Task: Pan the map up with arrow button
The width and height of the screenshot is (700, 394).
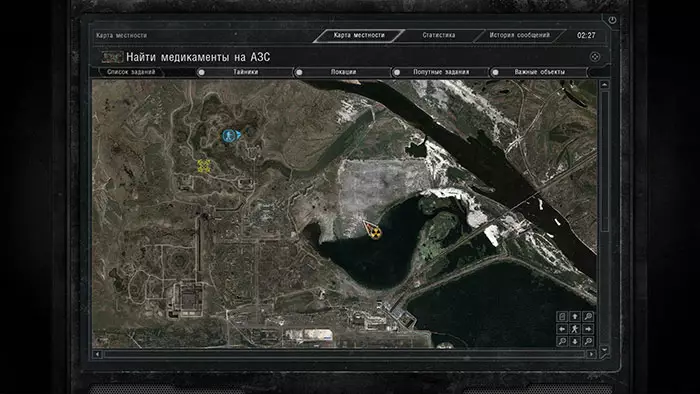Action: [x=575, y=316]
